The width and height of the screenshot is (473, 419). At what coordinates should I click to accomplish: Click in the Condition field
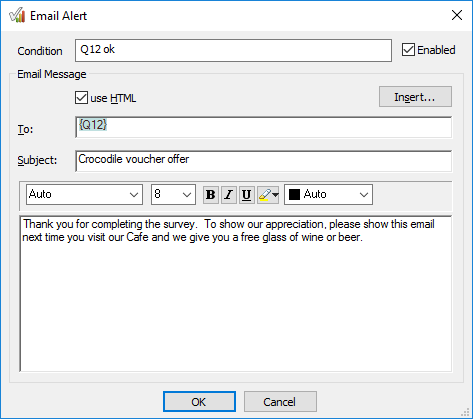point(233,50)
